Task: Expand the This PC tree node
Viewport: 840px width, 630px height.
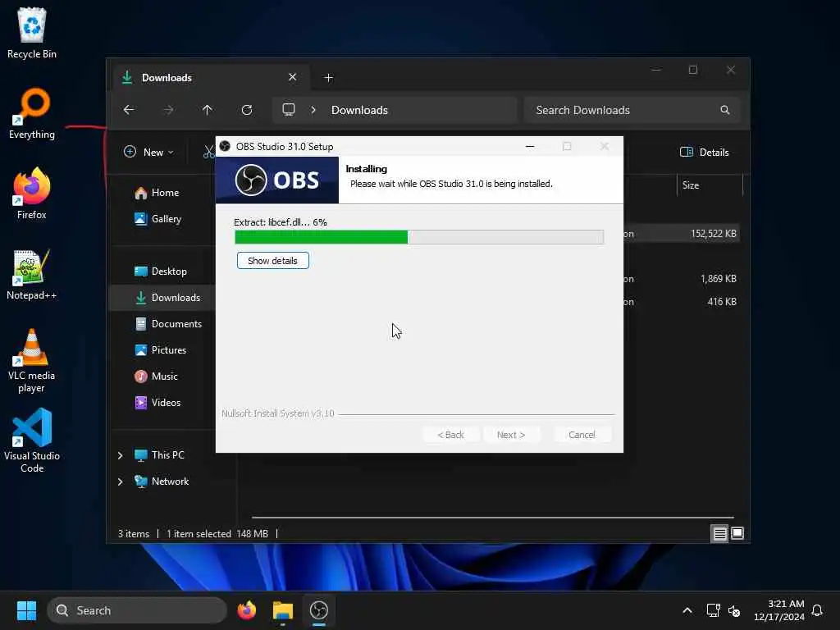Action: point(120,455)
